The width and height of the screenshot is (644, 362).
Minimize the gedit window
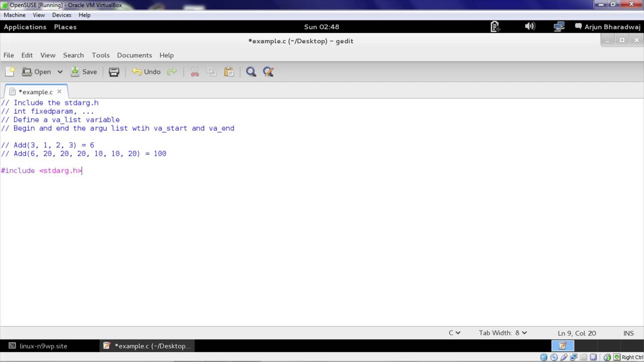pos(608,40)
